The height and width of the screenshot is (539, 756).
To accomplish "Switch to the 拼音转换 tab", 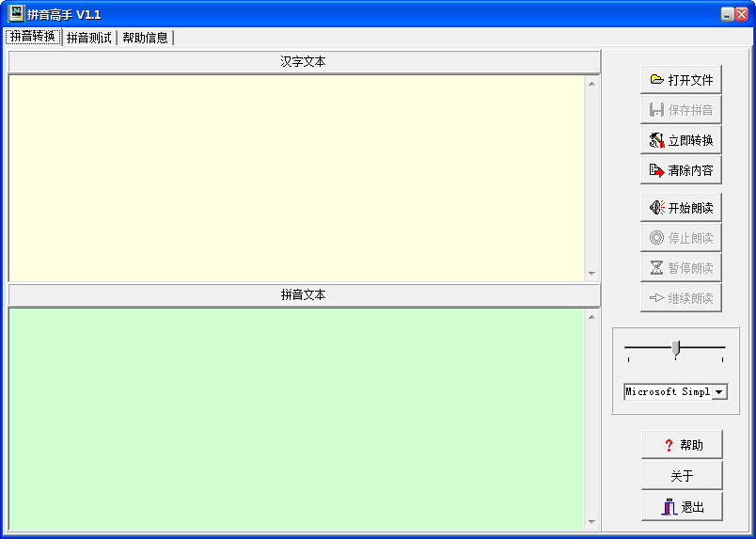I will [x=33, y=37].
